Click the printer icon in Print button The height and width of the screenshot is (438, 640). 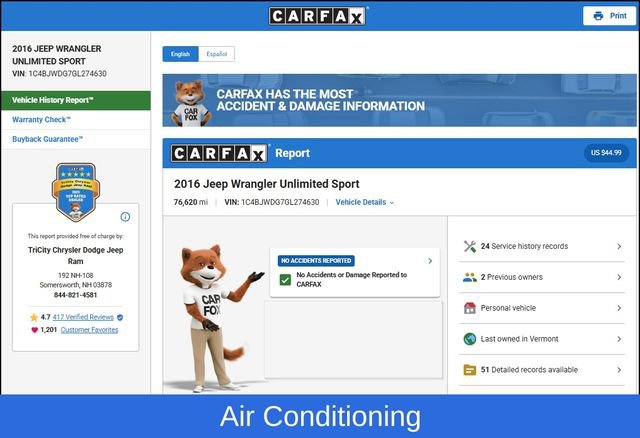(x=598, y=16)
